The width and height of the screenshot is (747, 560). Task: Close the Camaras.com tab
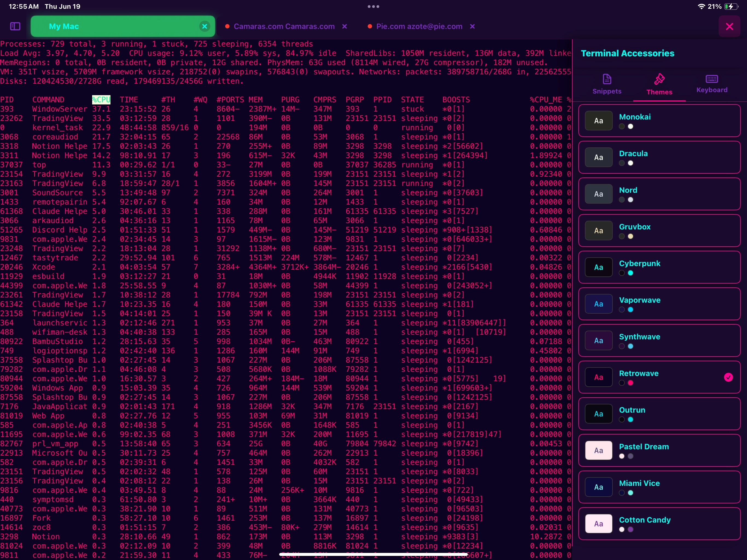(x=345, y=26)
